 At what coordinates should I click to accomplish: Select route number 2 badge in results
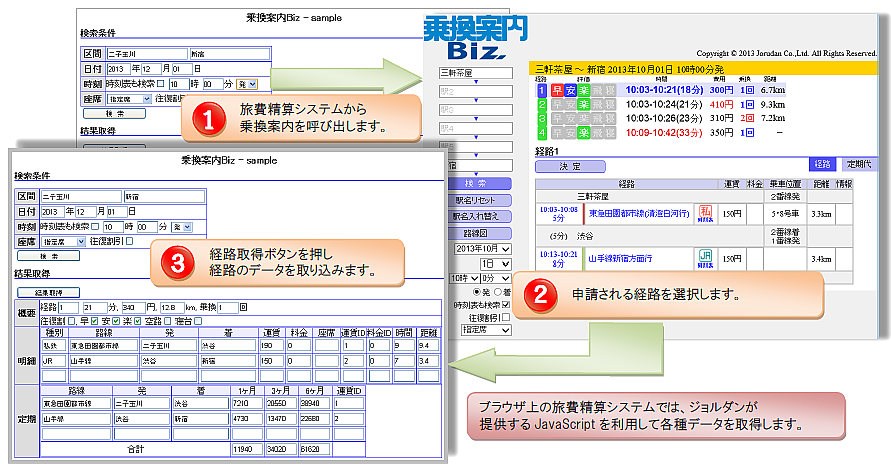[542, 104]
